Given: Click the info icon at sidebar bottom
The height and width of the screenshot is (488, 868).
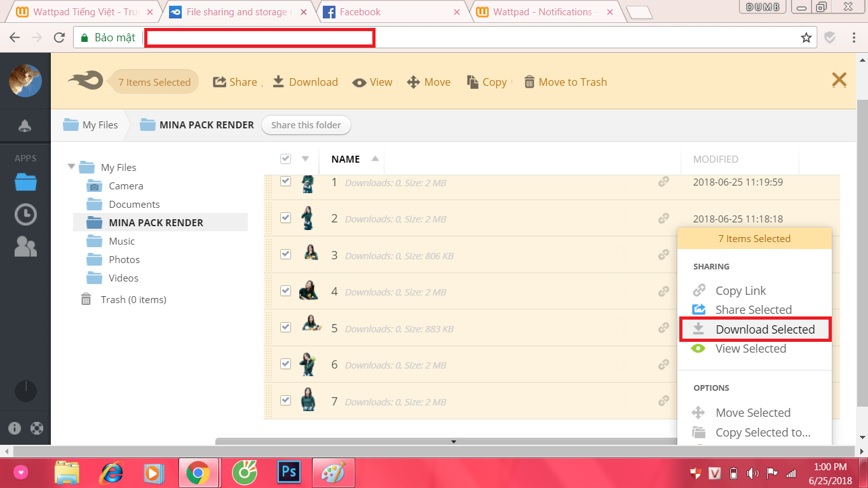Looking at the screenshot, I should 15,428.
